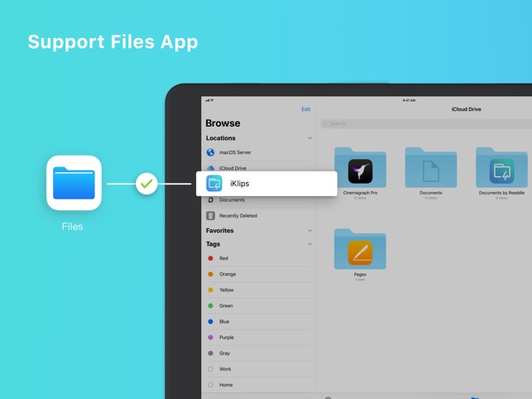Select the Red tag
Viewport: 532px width, 399px height.
click(x=258, y=258)
